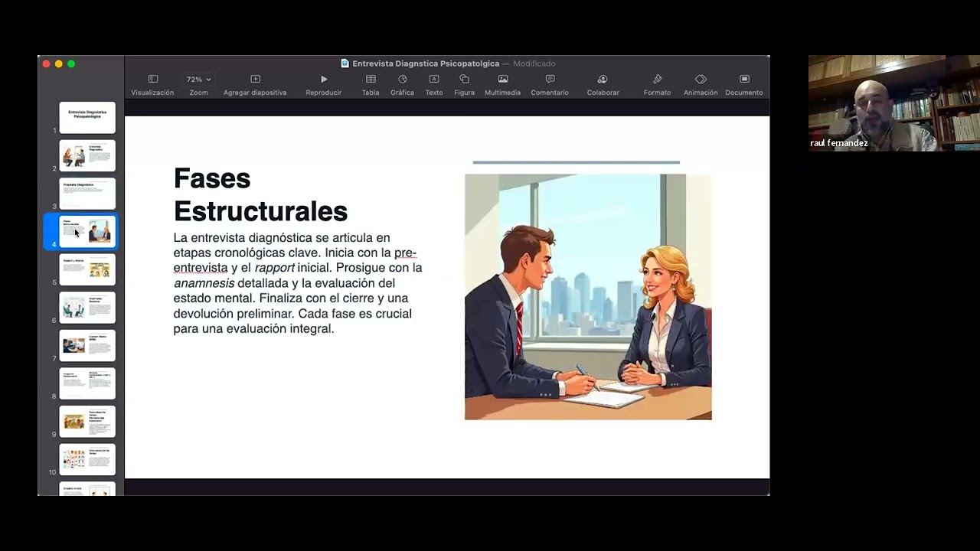Select slide 9 thumbnail in navigator

87,422
